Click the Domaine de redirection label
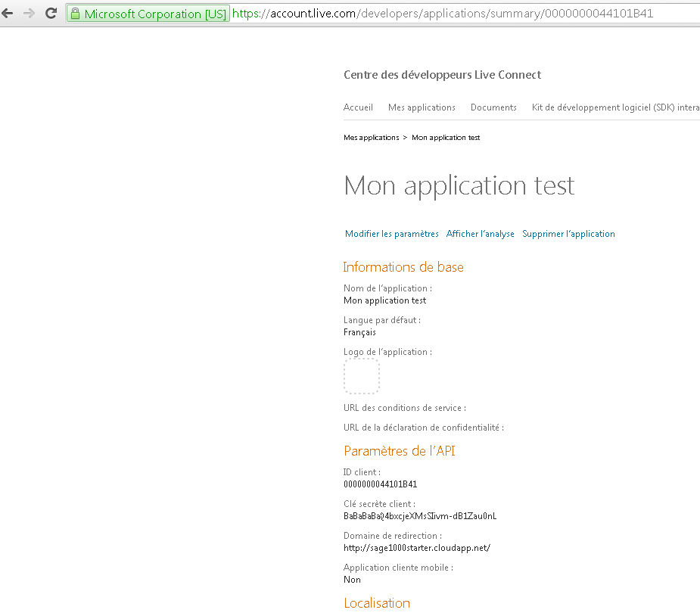700x616 pixels. pos(393,536)
